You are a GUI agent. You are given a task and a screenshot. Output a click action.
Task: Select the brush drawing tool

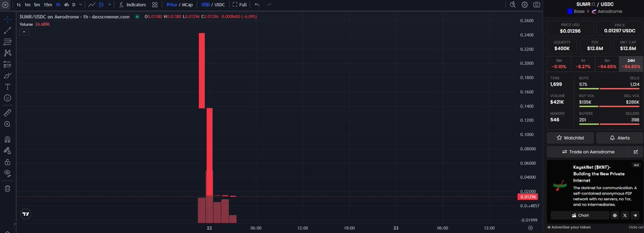coord(8,76)
